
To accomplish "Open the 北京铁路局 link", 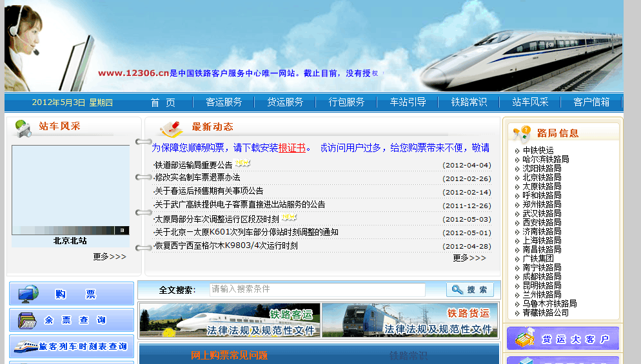I will click(542, 177).
